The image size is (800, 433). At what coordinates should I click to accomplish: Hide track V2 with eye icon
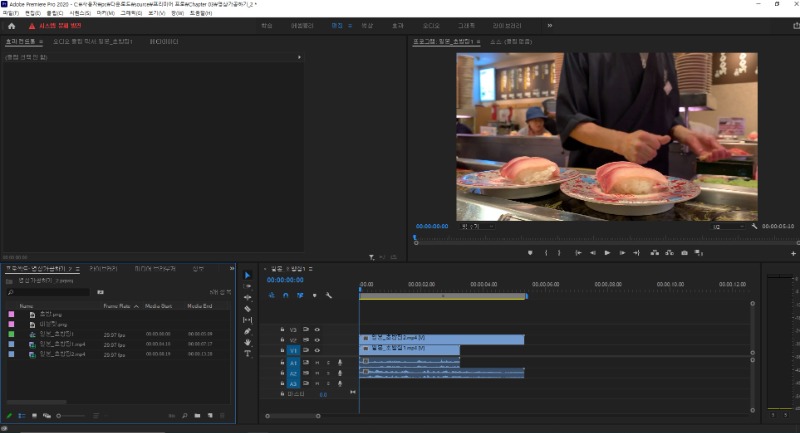click(x=317, y=340)
